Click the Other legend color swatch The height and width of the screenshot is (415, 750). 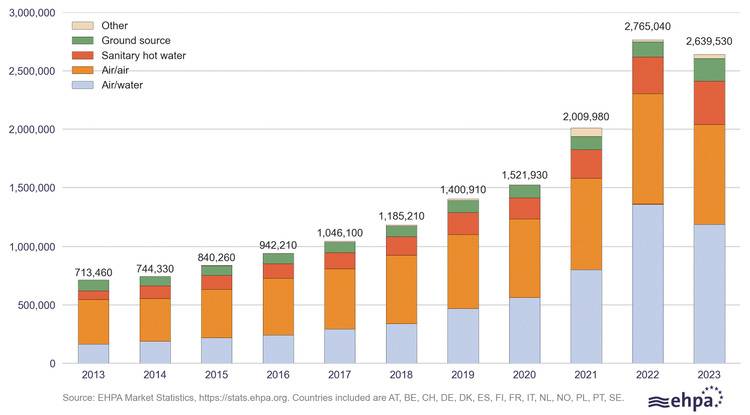click(x=84, y=25)
